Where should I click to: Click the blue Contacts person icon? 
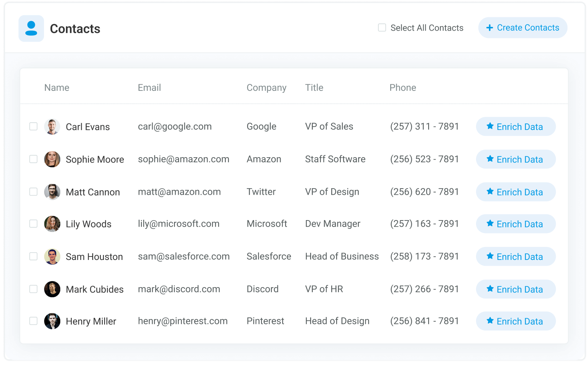click(x=31, y=28)
